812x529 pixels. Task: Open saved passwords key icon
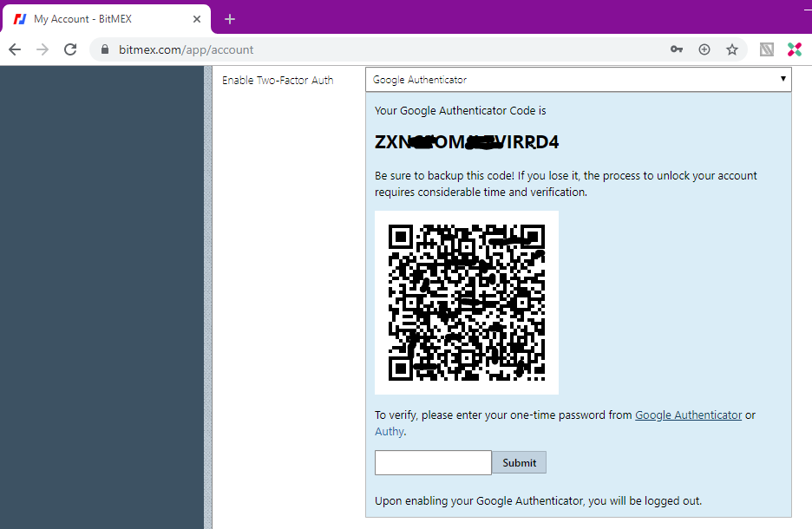677,49
